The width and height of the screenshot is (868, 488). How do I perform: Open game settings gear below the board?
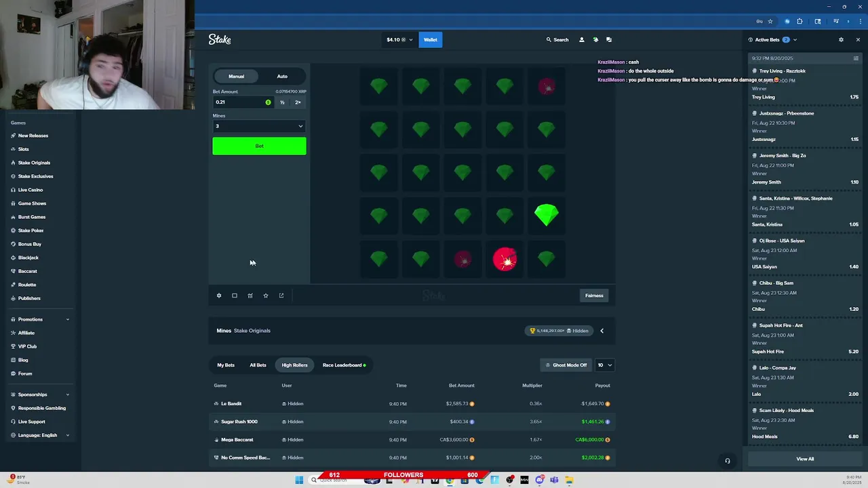pos(219,296)
